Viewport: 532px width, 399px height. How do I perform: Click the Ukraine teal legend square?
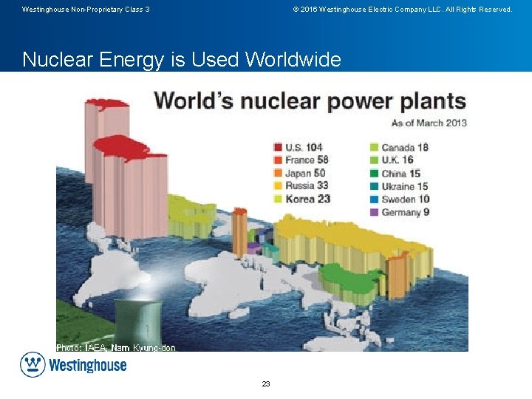coord(374,186)
